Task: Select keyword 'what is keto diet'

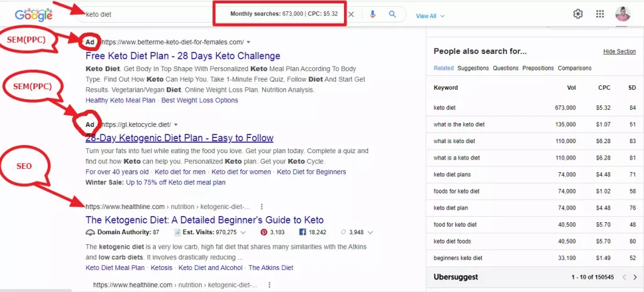Action: point(454,141)
